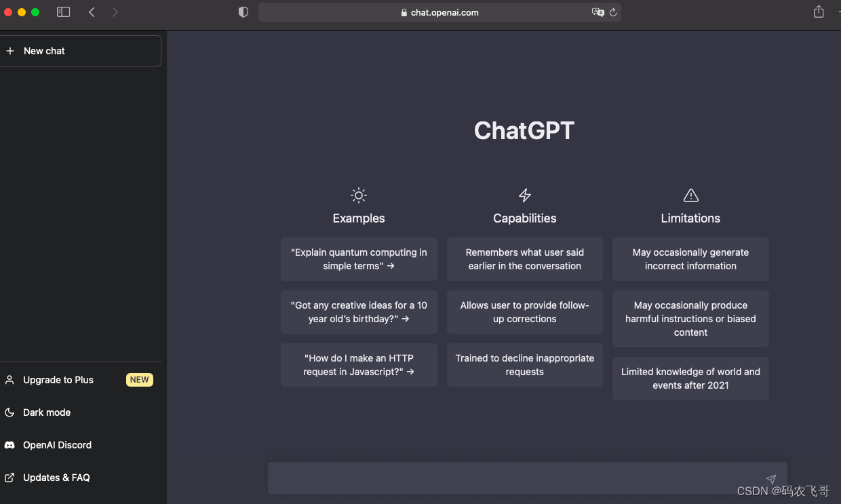Toggle Dark mode in the sidebar
Image resolution: width=841 pixels, height=504 pixels.
[x=47, y=412]
